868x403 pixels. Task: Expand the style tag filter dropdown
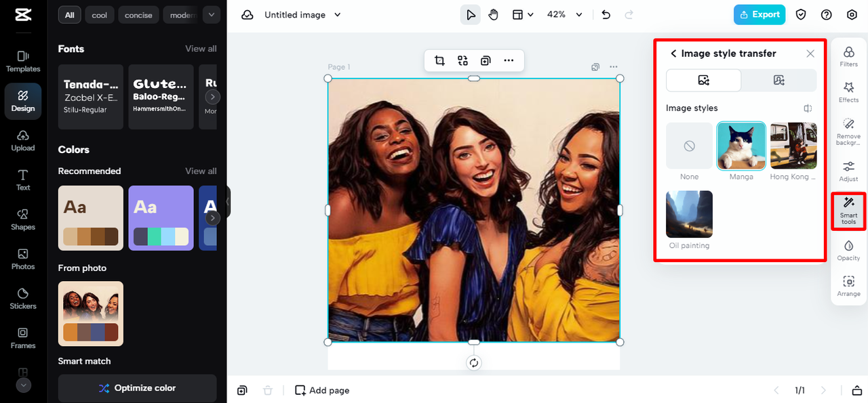pyautogui.click(x=212, y=15)
